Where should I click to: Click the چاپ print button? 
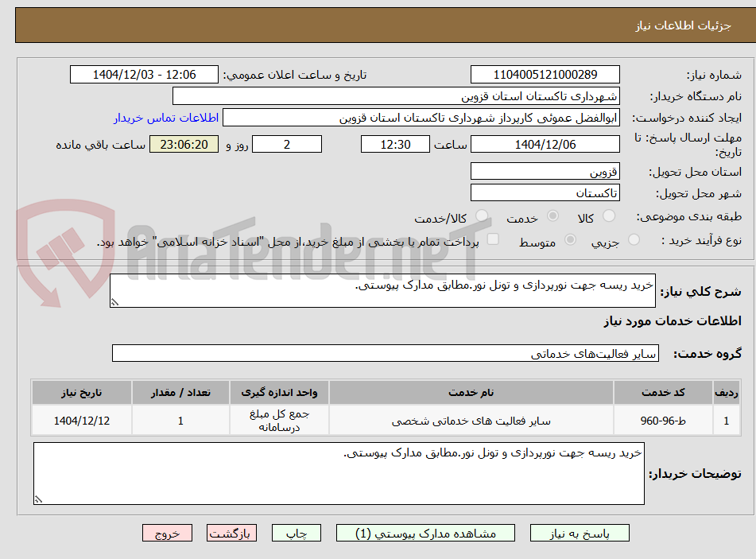click(x=297, y=533)
